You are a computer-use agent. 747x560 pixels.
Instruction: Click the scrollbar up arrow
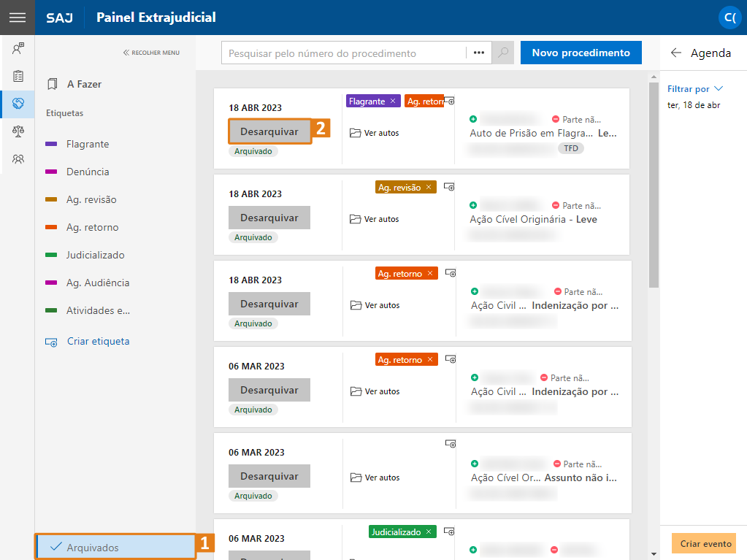654,77
